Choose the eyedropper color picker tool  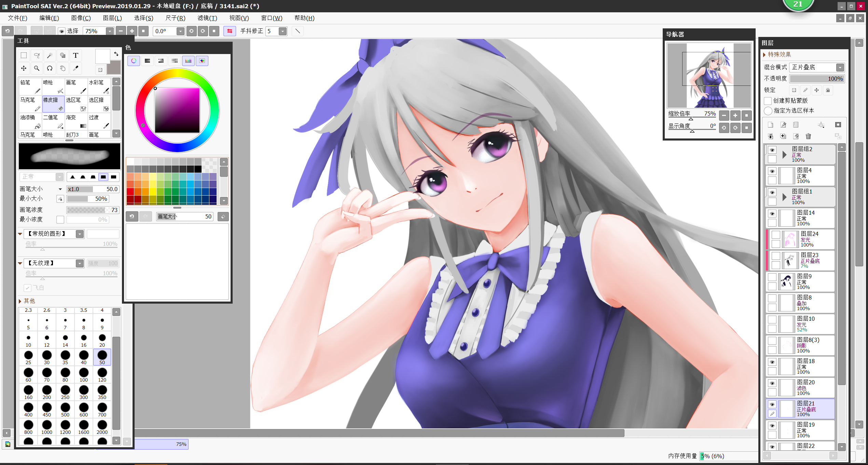point(75,68)
